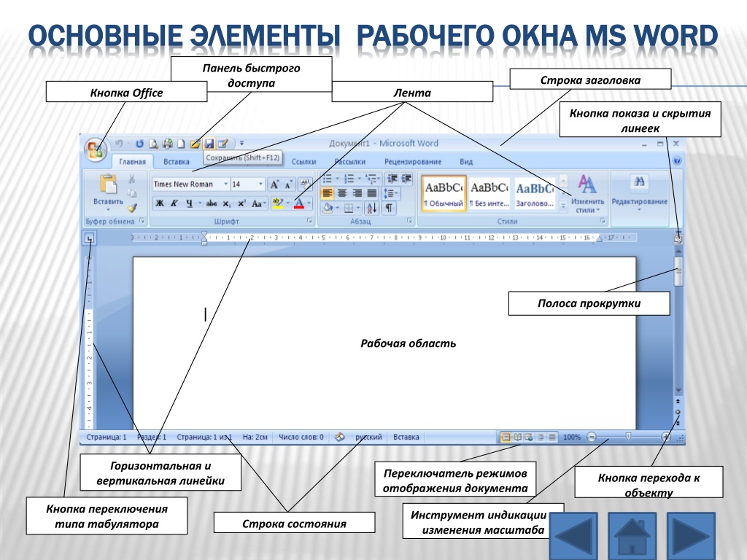747x560 pixels.
Task: Click the justify alignment icon
Action: pos(371,192)
